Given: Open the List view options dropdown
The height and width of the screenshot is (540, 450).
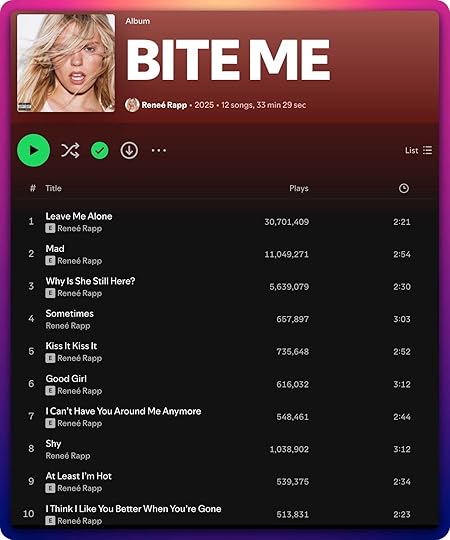Looking at the screenshot, I should tap(418, 150).
